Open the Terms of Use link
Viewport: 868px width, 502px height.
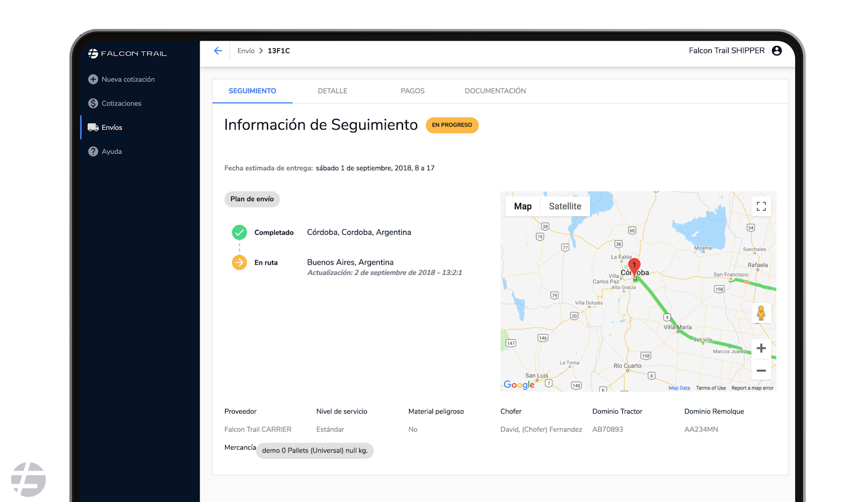point(711,388)
